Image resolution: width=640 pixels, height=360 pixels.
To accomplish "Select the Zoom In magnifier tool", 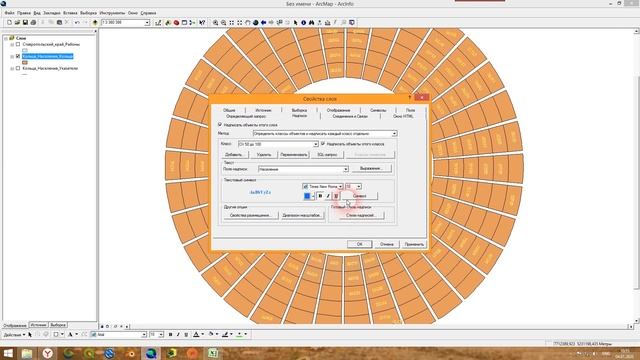I will pos(215,23).
